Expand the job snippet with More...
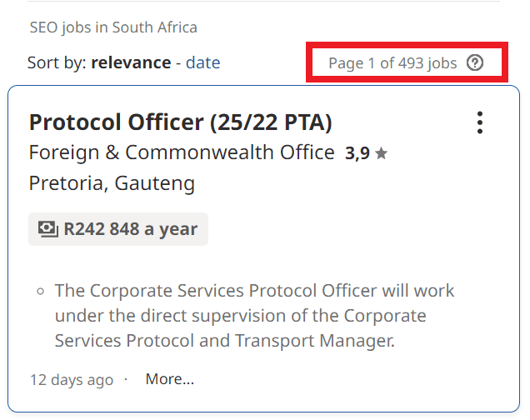 point(169,379)
